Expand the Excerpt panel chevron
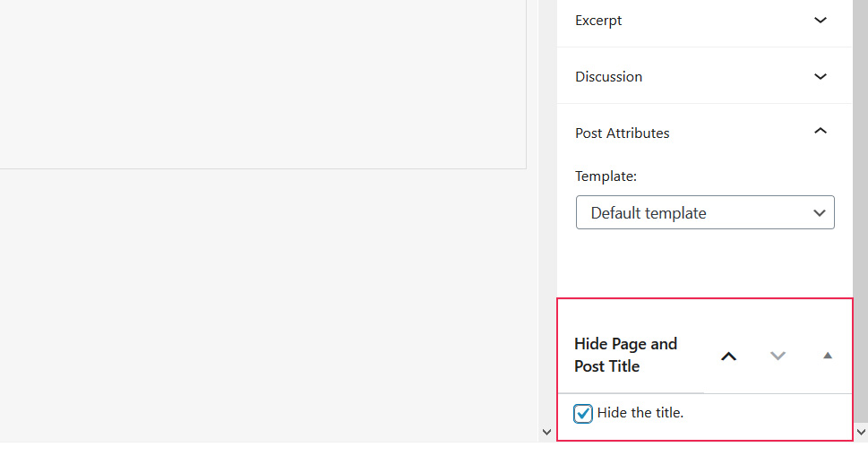This screenshot has width=868, height=464. point(821,20)
